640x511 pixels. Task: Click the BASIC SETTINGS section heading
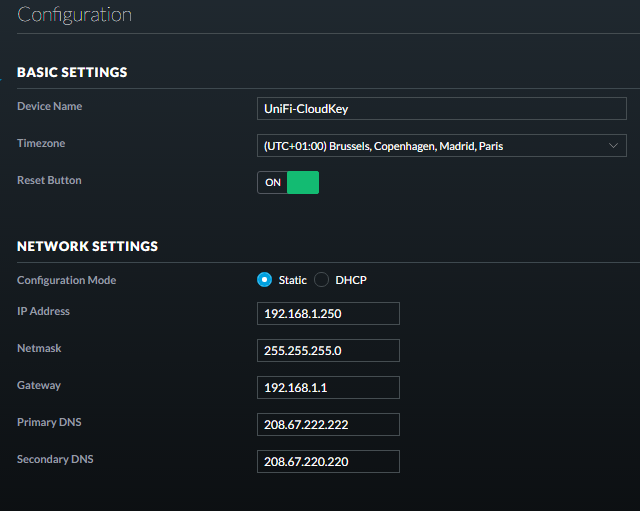pyautogui.click(x=72, y=72)
